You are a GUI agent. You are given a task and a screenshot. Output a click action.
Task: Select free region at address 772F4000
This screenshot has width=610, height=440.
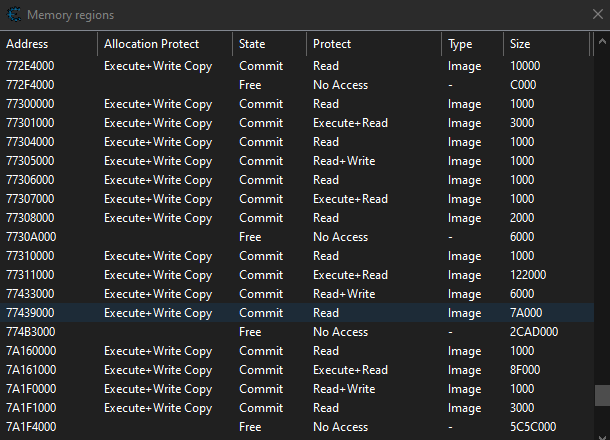coord(30,85)
